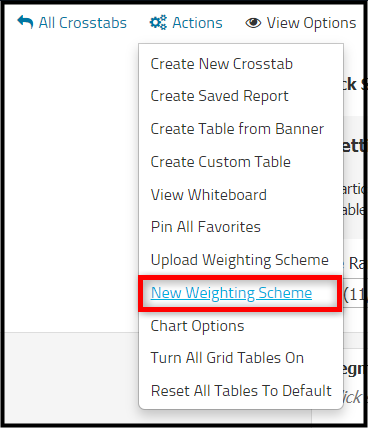Click the Actions text label

point(197,23)
